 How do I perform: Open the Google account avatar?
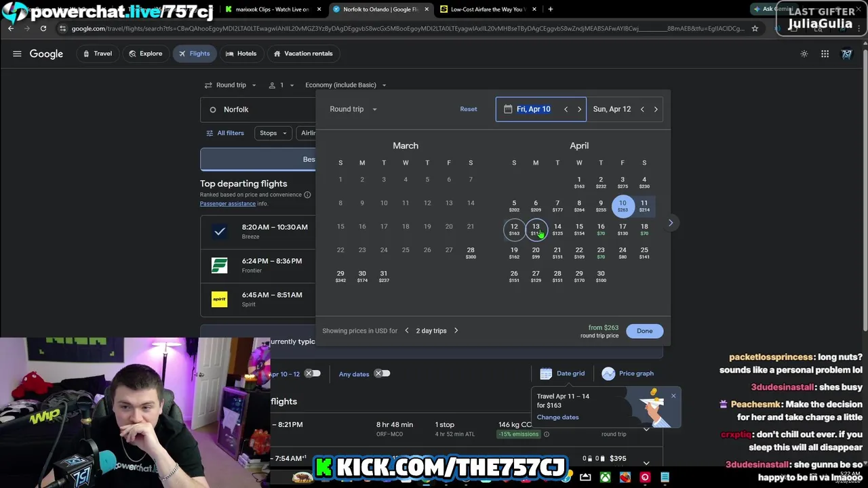pyautogui.click(x=847, y=54)
